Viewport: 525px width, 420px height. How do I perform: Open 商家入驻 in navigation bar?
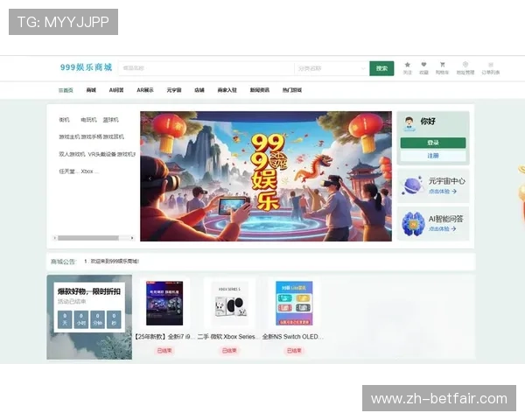pyautogui.click(x=227, y=90)
